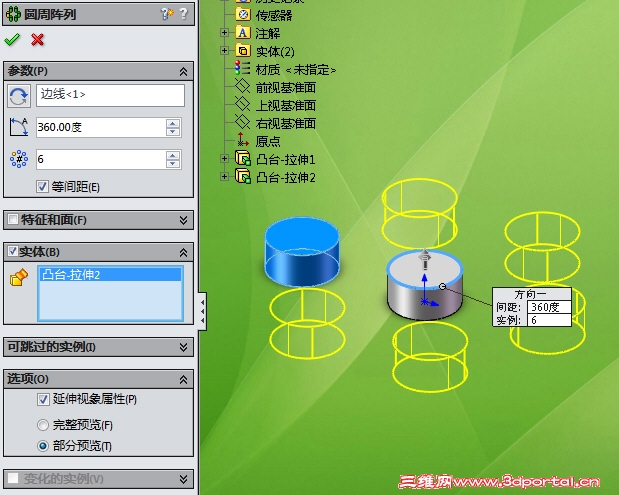Click the blue highlighted cylinder body
This screenshot has width=619, height=495.
click(302, 253)
